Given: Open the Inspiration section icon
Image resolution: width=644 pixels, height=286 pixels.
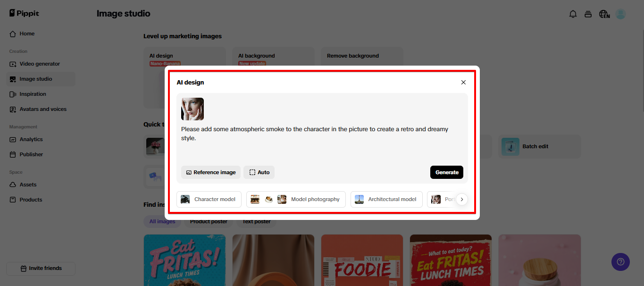Looking at the screenshot, I should point(12,94).
